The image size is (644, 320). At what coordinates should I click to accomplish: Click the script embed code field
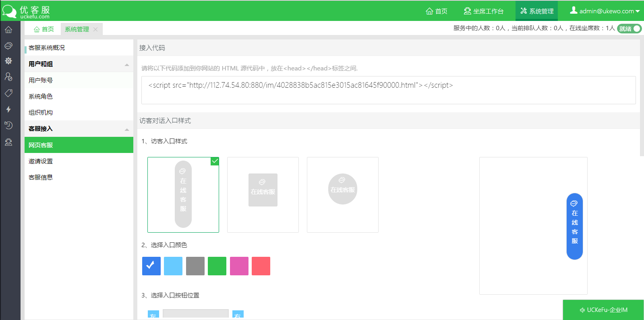point(389,90)
